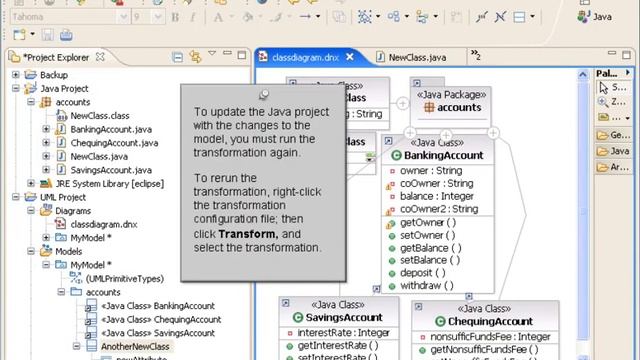Collapse the Diagrams folder node
640x360 pixels.
coord(31,211)
